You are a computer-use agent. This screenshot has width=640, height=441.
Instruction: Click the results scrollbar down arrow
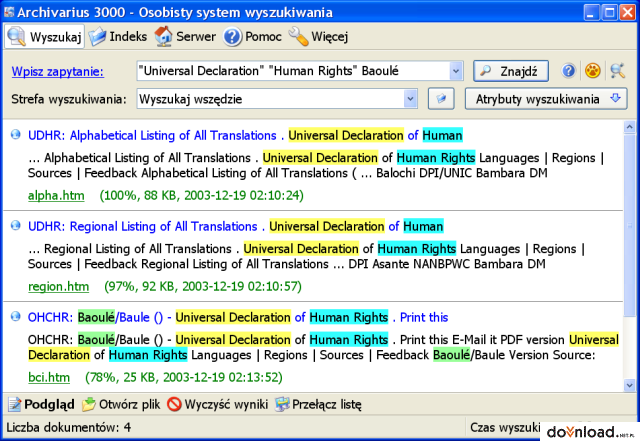(629, 385)
